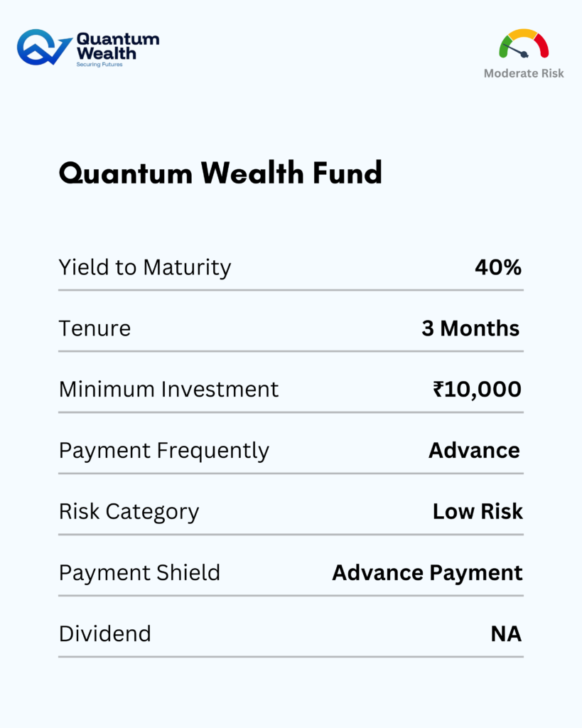
Task: Click the Advance payment frequency value
Action: (474, 451)
